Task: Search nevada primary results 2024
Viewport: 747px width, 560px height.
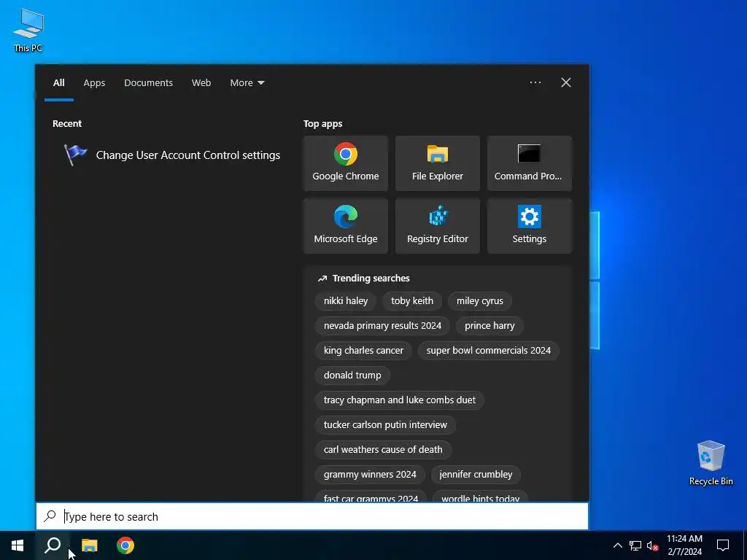Action: [x=382, y=326]
